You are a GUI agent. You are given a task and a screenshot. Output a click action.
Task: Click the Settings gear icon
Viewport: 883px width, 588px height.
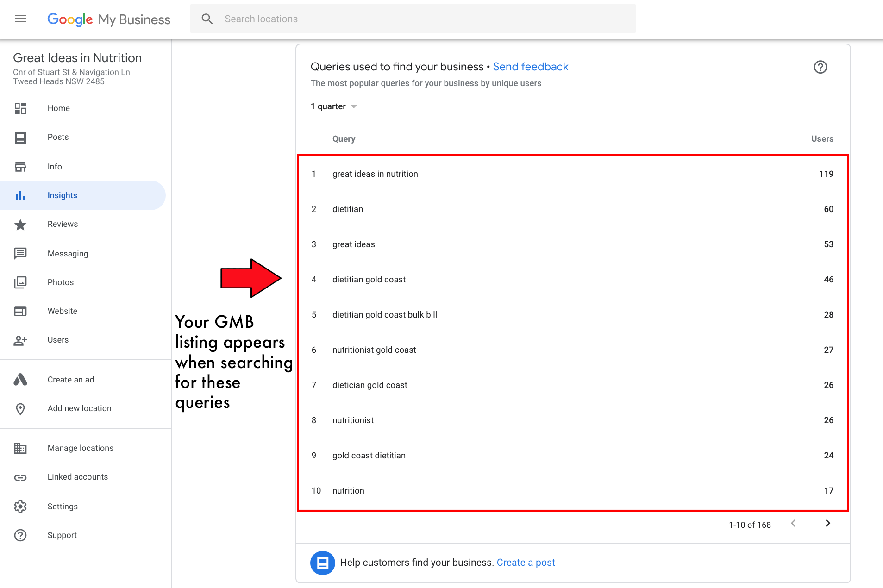click(x=20, y=507)
